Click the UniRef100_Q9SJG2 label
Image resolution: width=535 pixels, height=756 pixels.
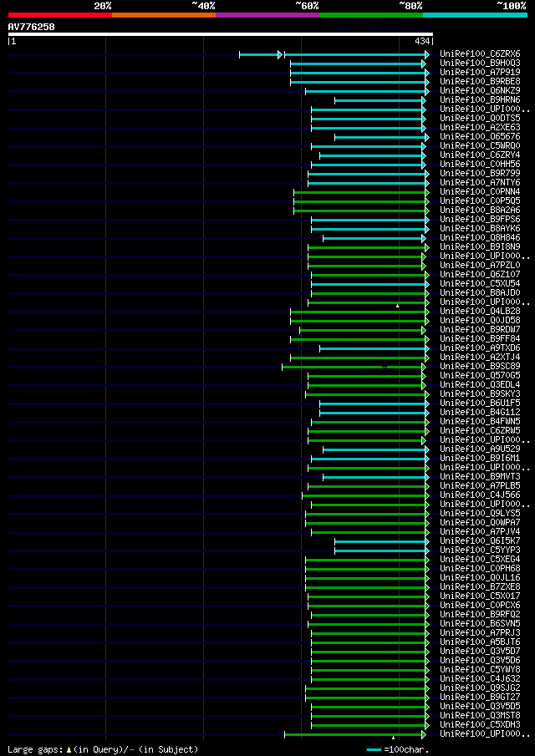point(480,688)
